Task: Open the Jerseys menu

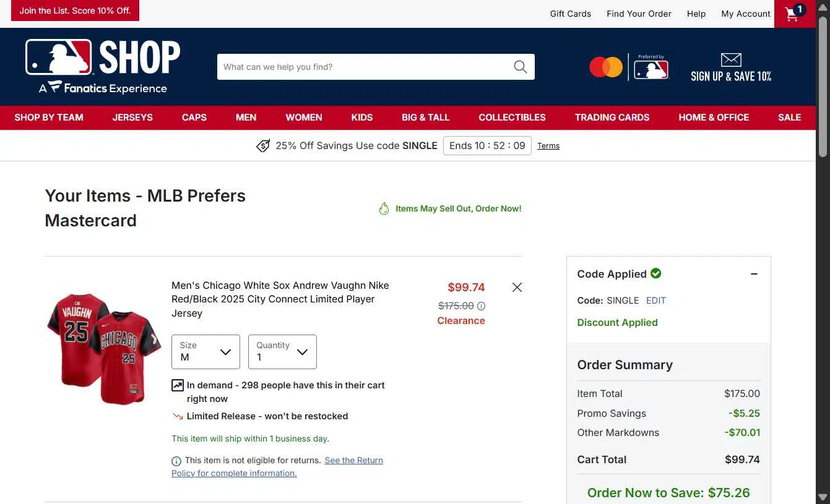Action: 132,117
